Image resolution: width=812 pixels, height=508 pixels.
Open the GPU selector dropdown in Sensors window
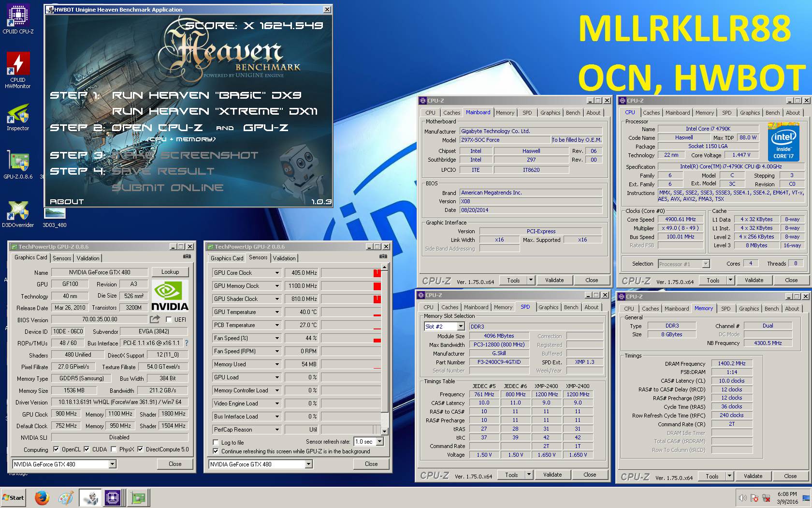pyautogui.click(x=308, y=464)
